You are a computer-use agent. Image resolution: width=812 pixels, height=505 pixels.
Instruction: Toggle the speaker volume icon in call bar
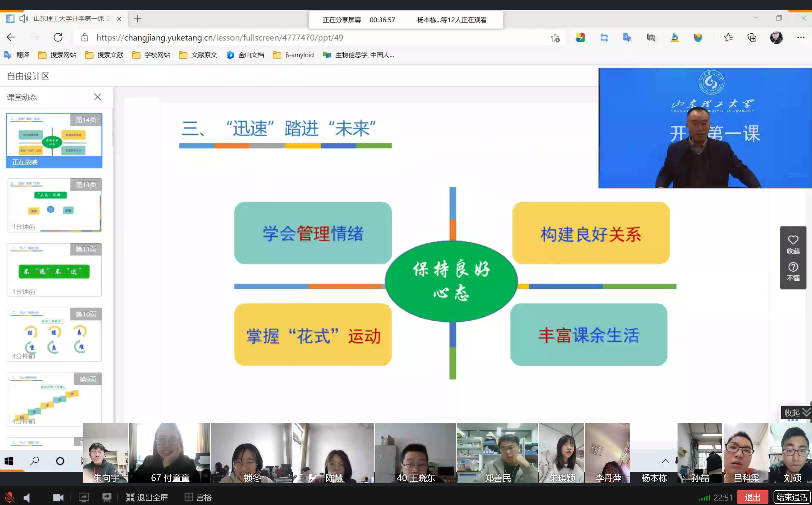pyautogui.click(x=27, y=497)
